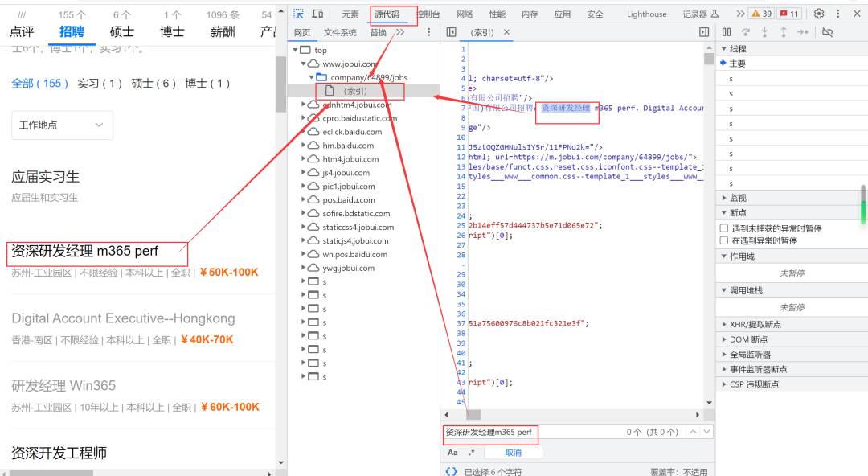The height and width of the screenshot is (476, 868).
Task: Open the Digital Account Executive--Hongkong job link
Action: 123,318
